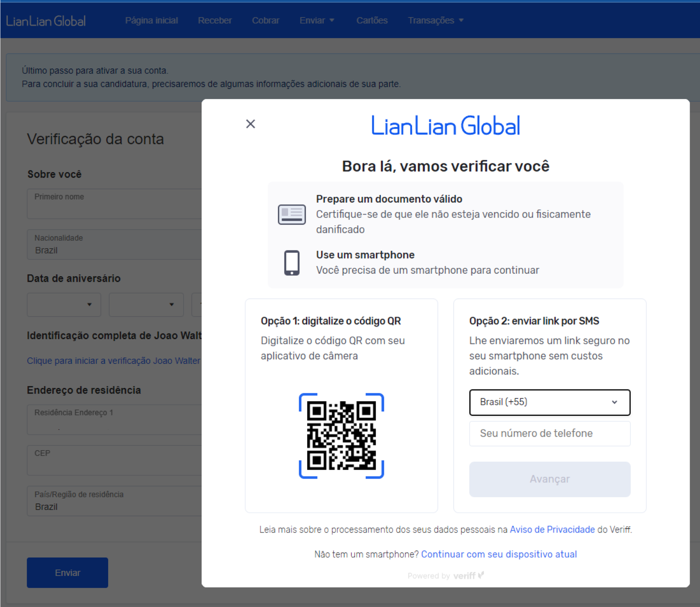Open the Brasil (+55) country code dropdown
This screenshot has height=607, width=700.
tap(549, 402)
